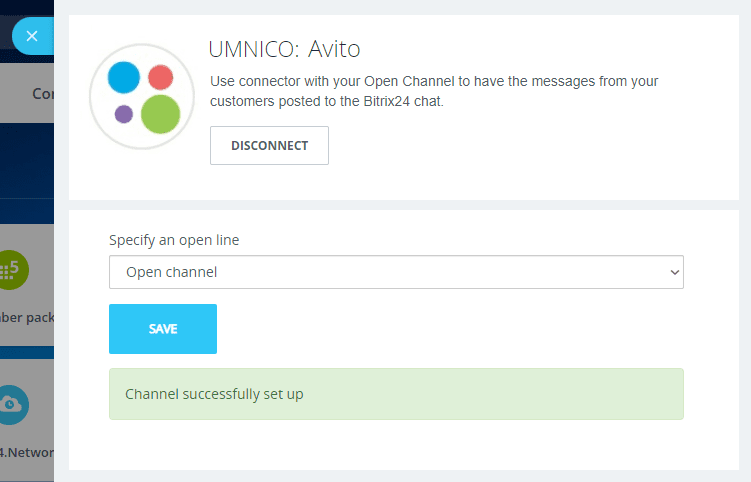This screenshot has height=482, width=751.
Task: Click the blue dot in UMNICO logo
Action: (123, 76)
